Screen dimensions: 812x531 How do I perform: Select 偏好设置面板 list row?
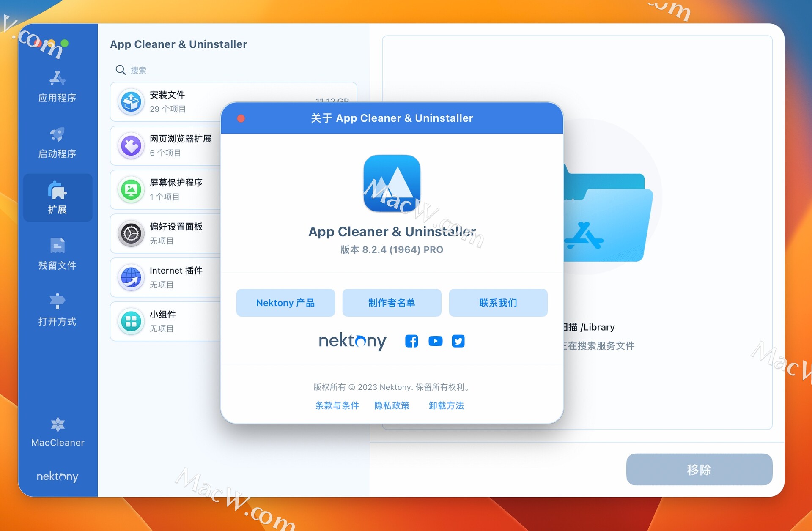(x=165, y=234)
